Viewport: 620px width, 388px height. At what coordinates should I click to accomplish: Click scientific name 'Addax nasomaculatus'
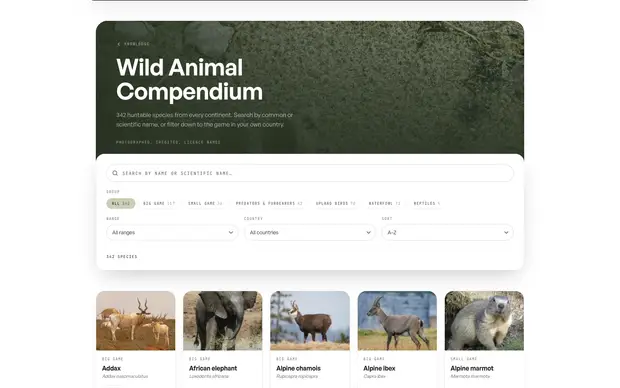pyautogui.click(x=125, y=377)
